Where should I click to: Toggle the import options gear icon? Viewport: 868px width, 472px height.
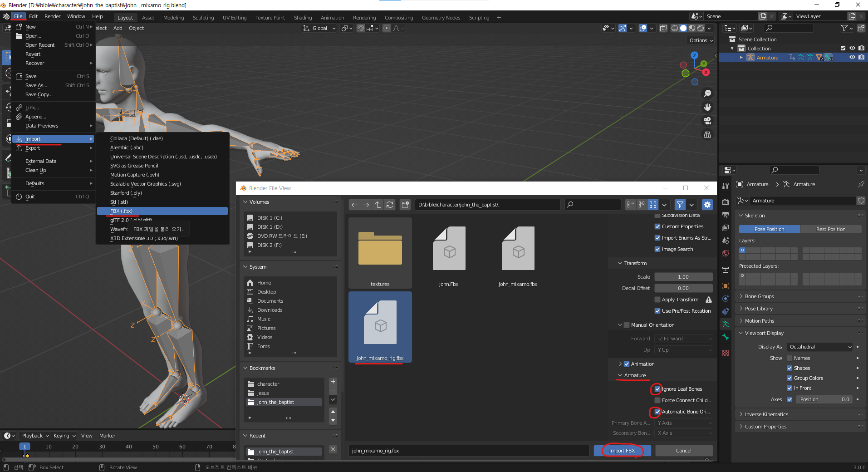707,205
